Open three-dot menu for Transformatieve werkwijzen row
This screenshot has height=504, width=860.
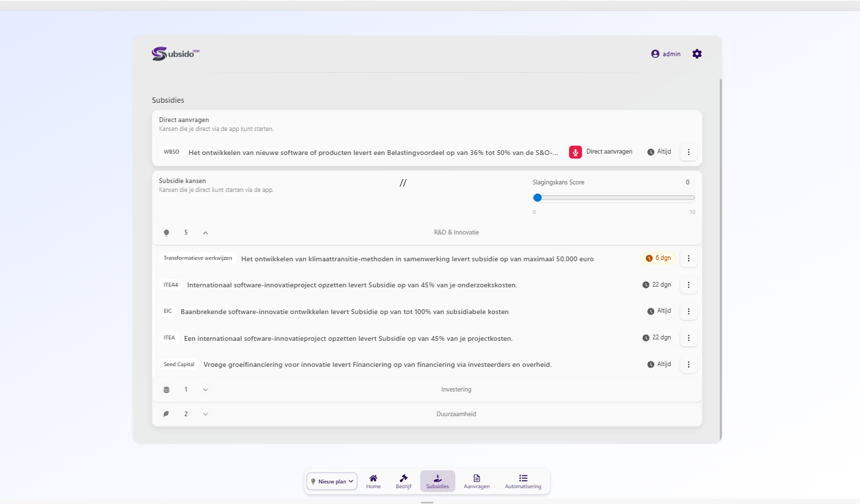point(689,259)
